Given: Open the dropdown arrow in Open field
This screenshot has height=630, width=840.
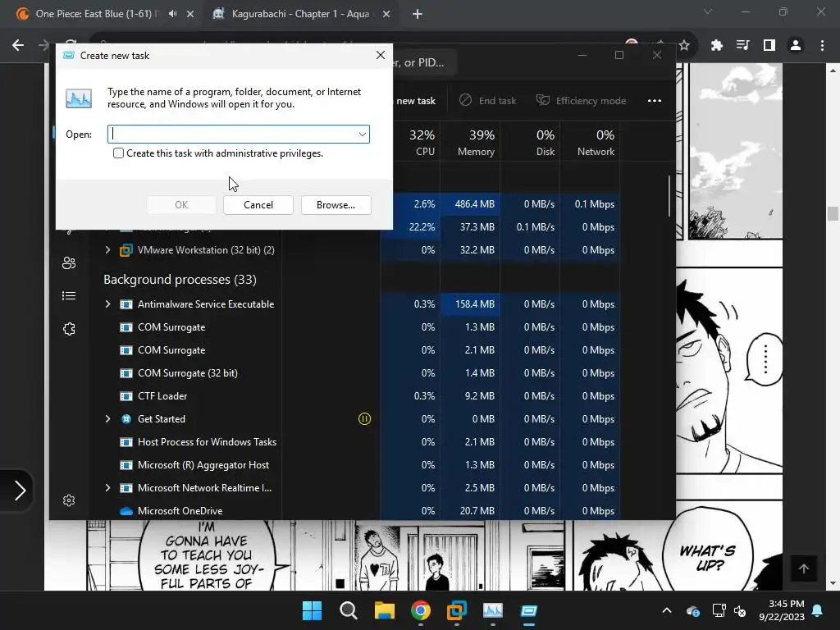Looking at the screenshot, I should [363, 135].
